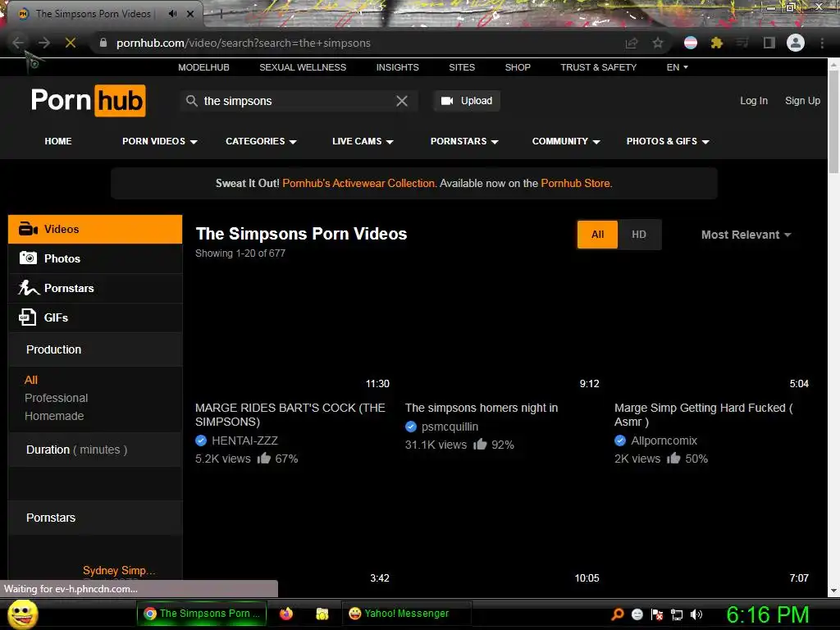840x630 pixels.
Task: Stop the page loading with the X button
Action: (x=71, y=43)
